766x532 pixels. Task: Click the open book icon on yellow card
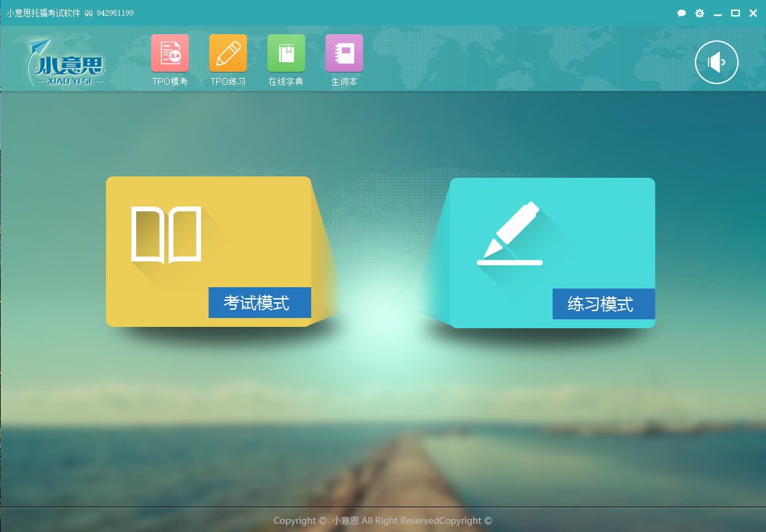coord(166,235)
